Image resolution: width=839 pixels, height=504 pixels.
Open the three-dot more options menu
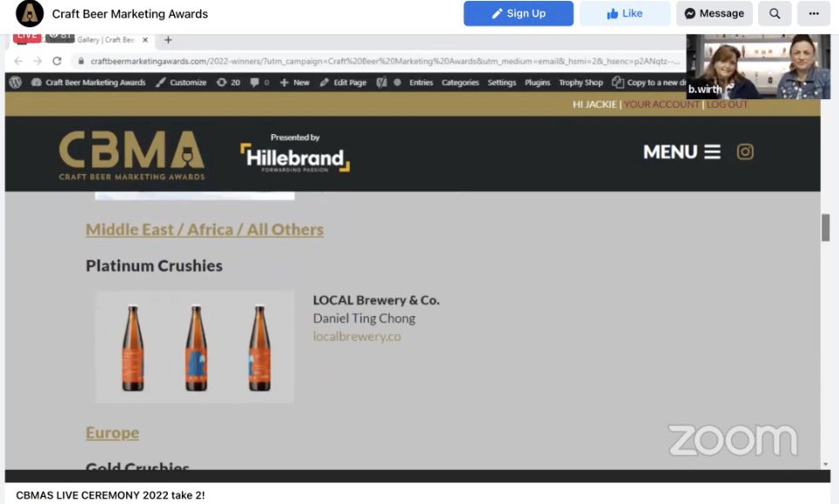(x=813, y=13)
